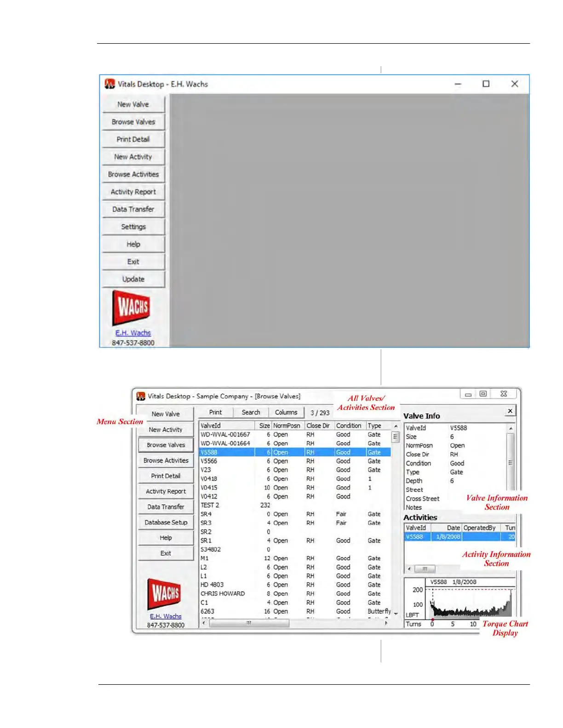Click Print Detail in lower window menu

click(x=166, y=476)
